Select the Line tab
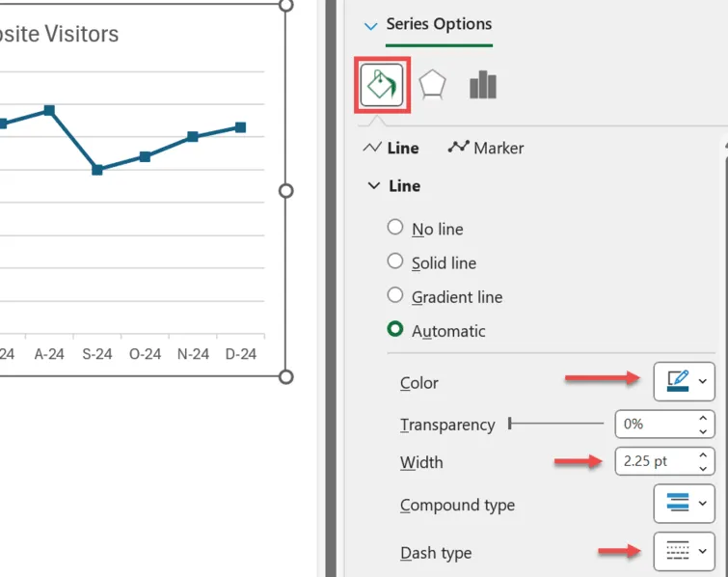The height and width of the screenshot is (577, 728). coord(391,148)
